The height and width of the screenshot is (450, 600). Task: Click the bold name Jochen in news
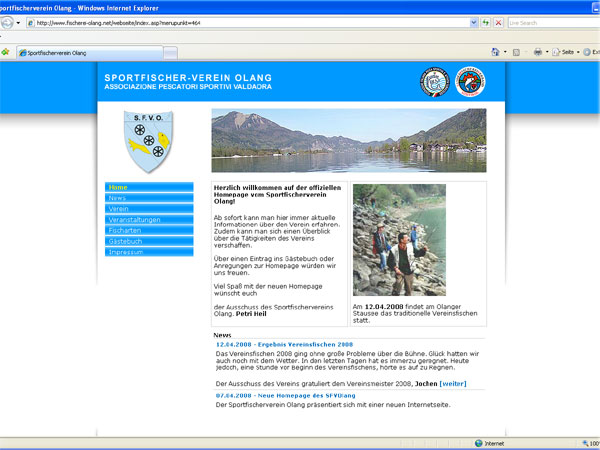pyautogui.click(x=426, y=383)
